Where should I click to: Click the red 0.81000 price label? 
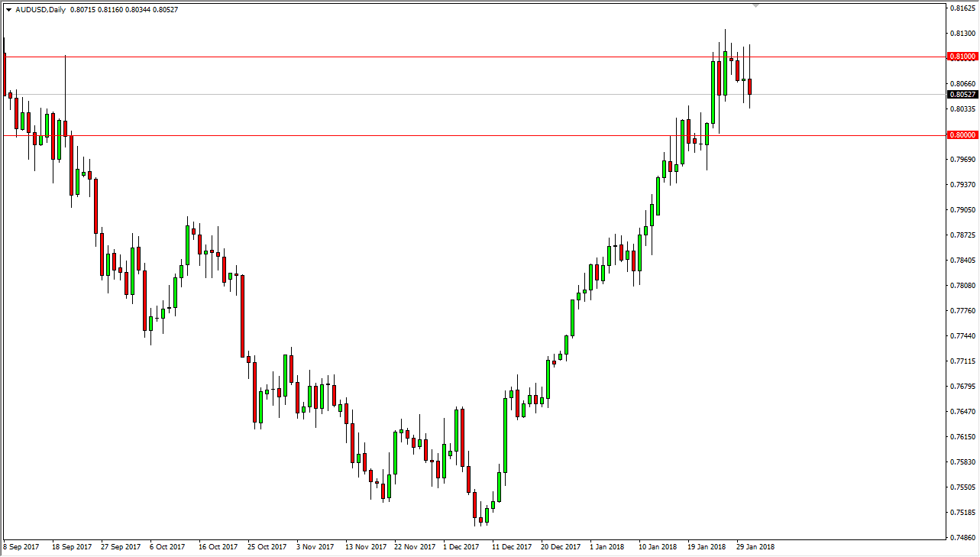coord(962,57)
